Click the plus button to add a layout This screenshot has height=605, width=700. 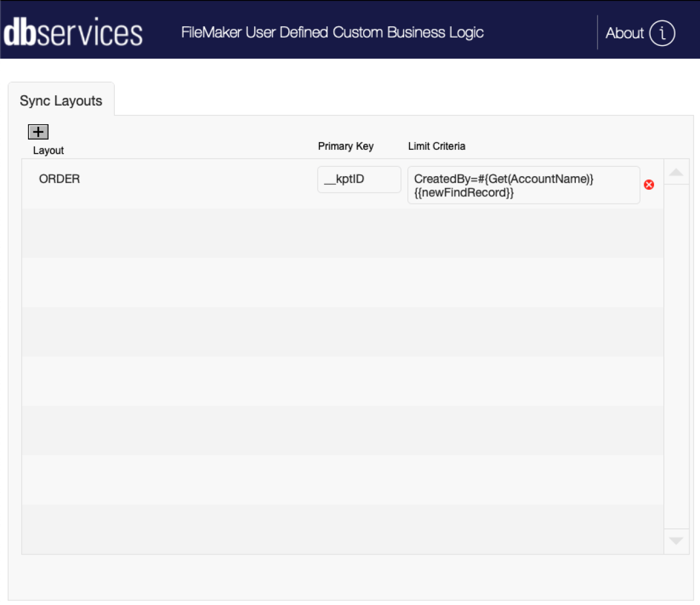38,132
